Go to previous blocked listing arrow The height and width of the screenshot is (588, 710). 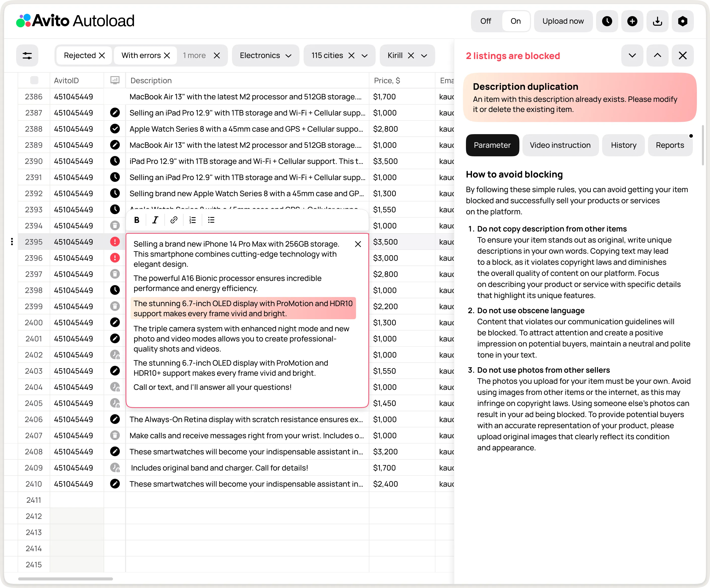tap(657, 55)
